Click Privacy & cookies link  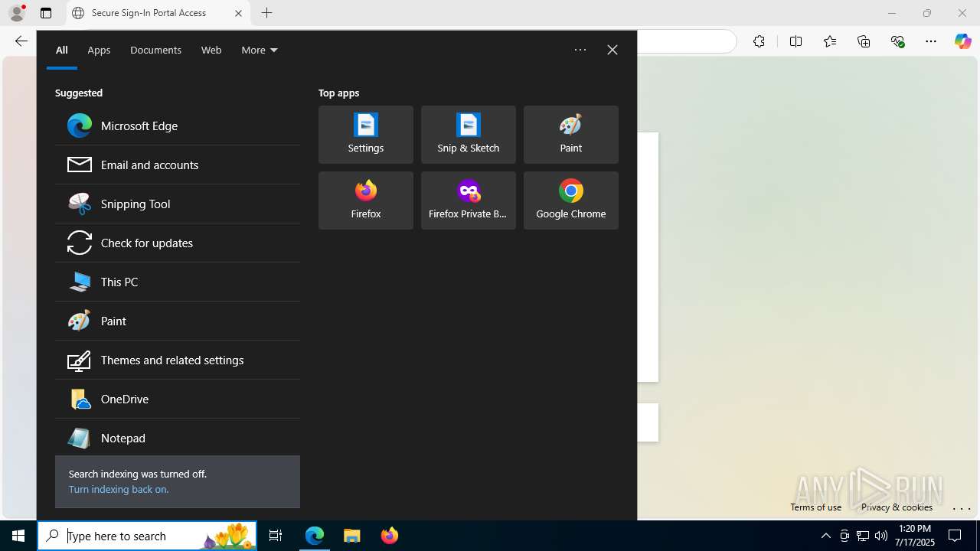point(897,507)
